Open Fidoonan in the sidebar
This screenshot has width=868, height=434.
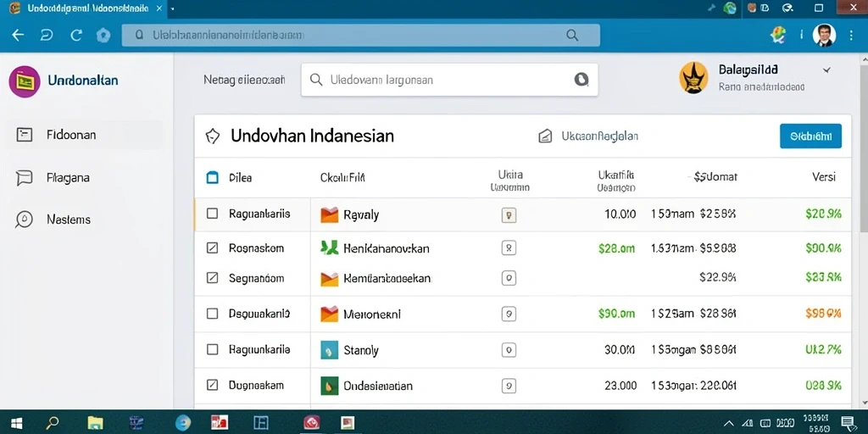click(84, 135)
